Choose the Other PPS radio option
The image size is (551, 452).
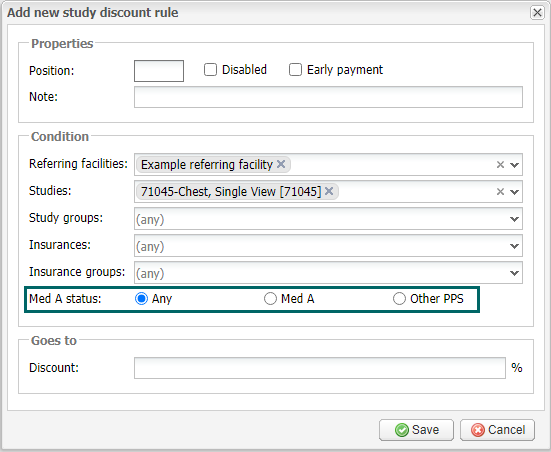pos(399,299)
